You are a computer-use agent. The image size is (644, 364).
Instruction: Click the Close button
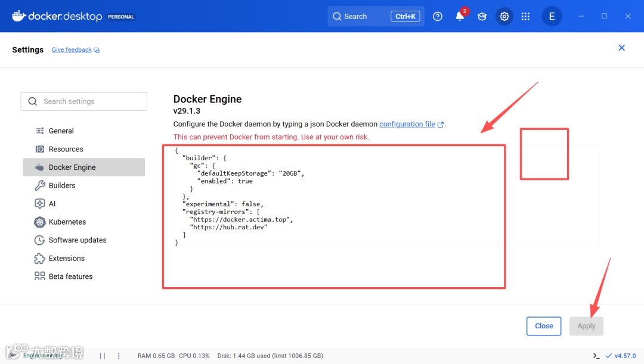pos(544,326)
